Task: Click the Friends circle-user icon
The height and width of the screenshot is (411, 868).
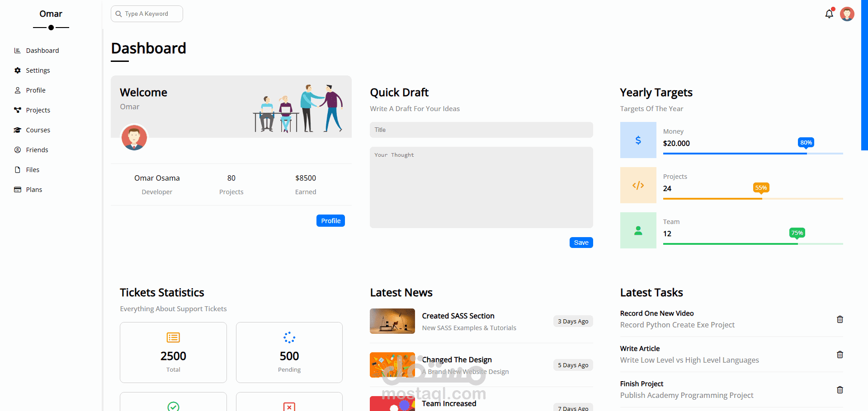Action: coord(18,150)
